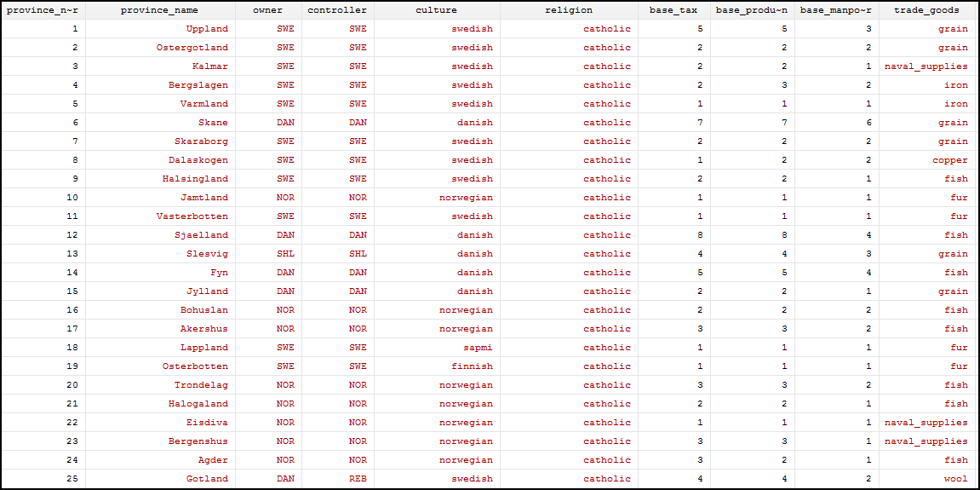The height and width of the screenshot is (490, 980).
Task: Select the owner column header
Action: pyautogui.click(x=268, y=10)
